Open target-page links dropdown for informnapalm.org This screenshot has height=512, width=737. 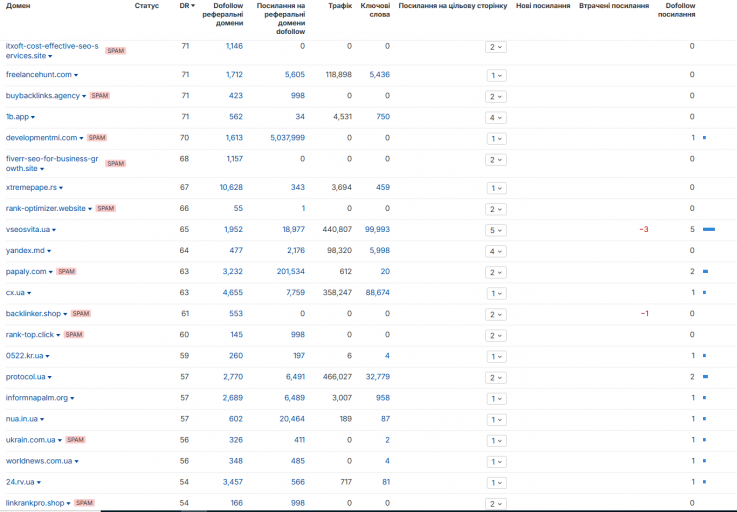click(x=496, y=399)
